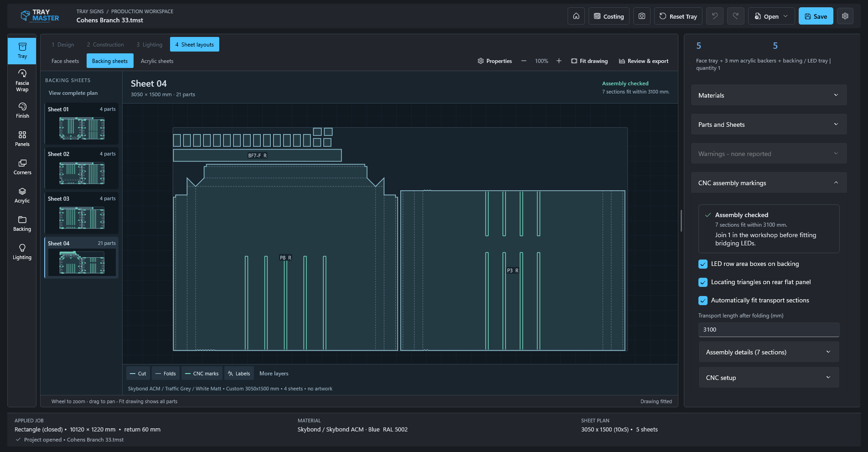Viewport: 868px width, 452px height.
Task: Open the Costing view
Action: (x=609, y=16)
